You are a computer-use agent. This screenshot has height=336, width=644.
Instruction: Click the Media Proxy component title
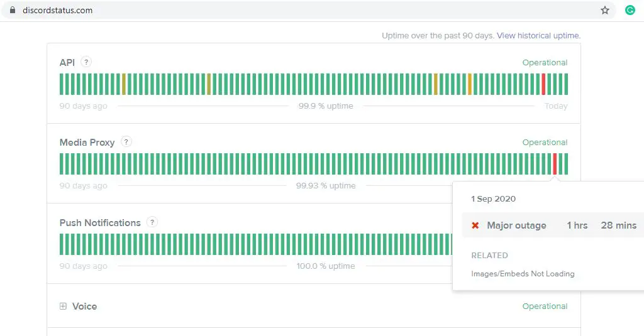(87, 143)
